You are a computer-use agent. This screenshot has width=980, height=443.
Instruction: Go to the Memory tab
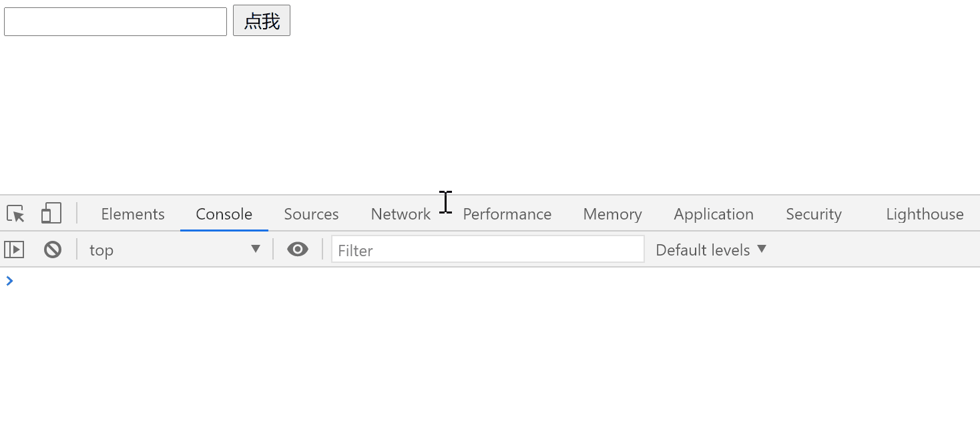tap(612, 214)
